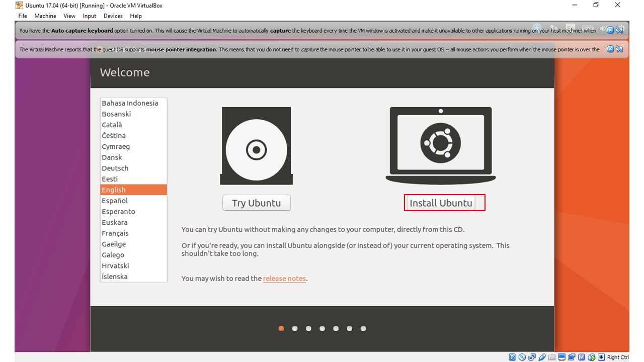The image size is (644, 362).
Task: Click the Install Ubuntu button
Action: pos(441,203)
